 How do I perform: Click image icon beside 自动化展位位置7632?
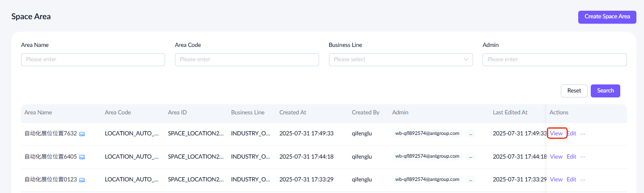[x=82, y=134]
